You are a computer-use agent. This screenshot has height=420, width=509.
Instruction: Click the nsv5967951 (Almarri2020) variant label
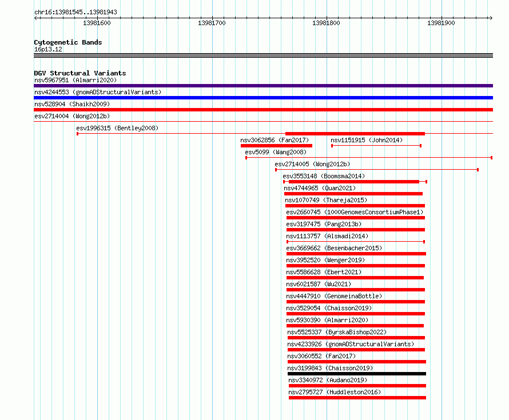[x=75, y=80]
